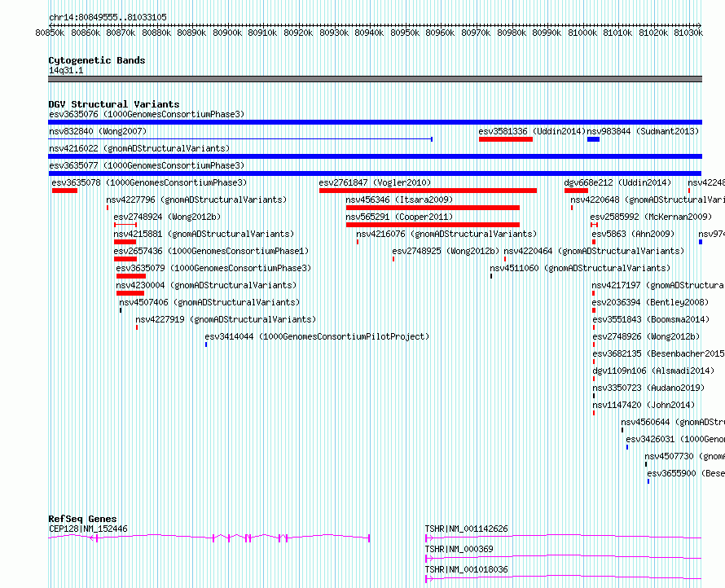Open nsv4216022 gnomAD structural variant
Viewport: 725px width, 588px height.
(139, 148)
